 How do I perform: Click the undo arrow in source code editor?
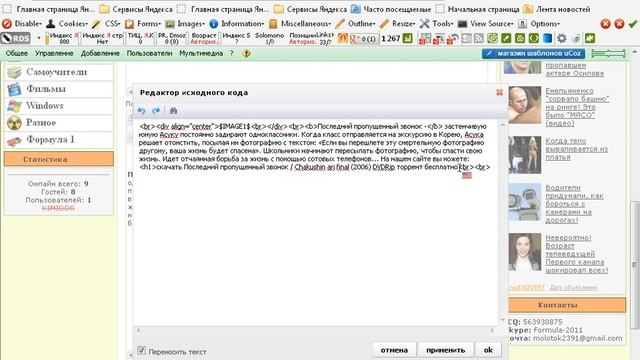tap(142, 111)
